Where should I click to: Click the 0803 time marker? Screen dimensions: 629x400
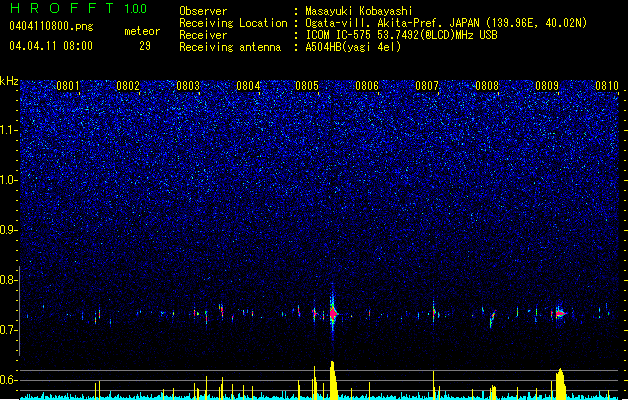188,86
